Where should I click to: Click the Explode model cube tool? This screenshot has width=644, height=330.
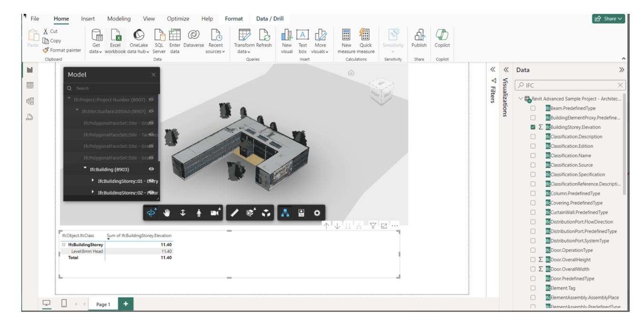266,213
